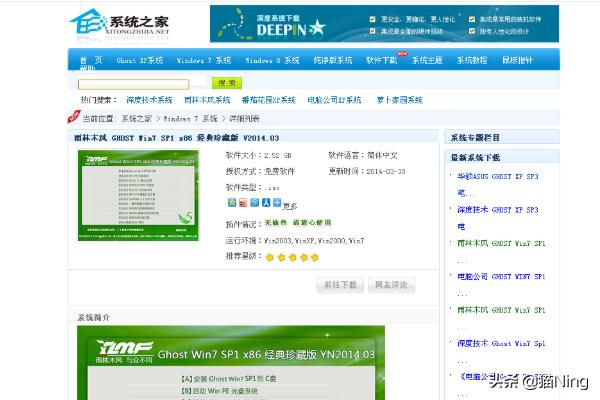This screenshot has width=600, height=400.
Task: Click the 网友评论 comments button
Action: pos(391,284)
